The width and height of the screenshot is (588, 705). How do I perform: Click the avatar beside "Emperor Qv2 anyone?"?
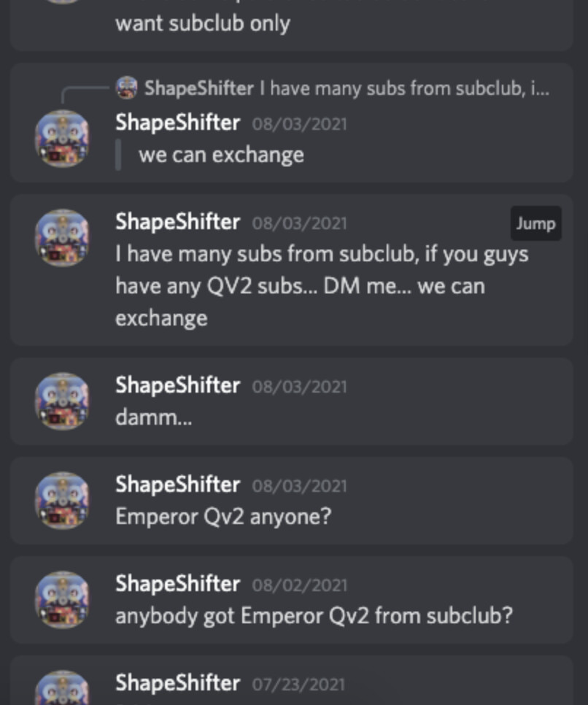pos(62,501)
